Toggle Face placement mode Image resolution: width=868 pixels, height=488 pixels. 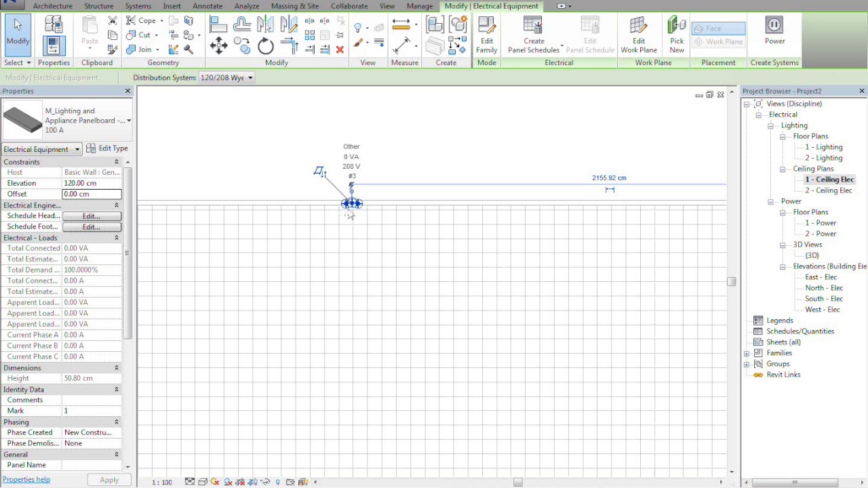(x=718, y=28)
